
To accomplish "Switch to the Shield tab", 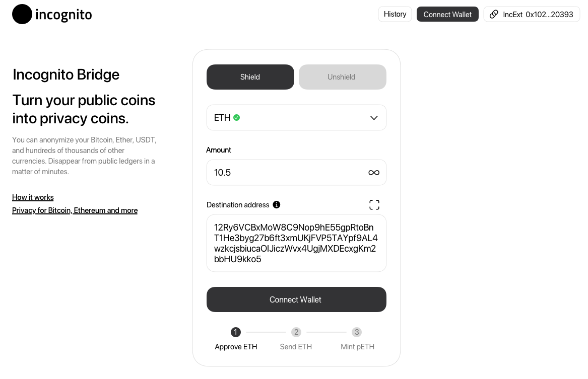I will [250, 77].
